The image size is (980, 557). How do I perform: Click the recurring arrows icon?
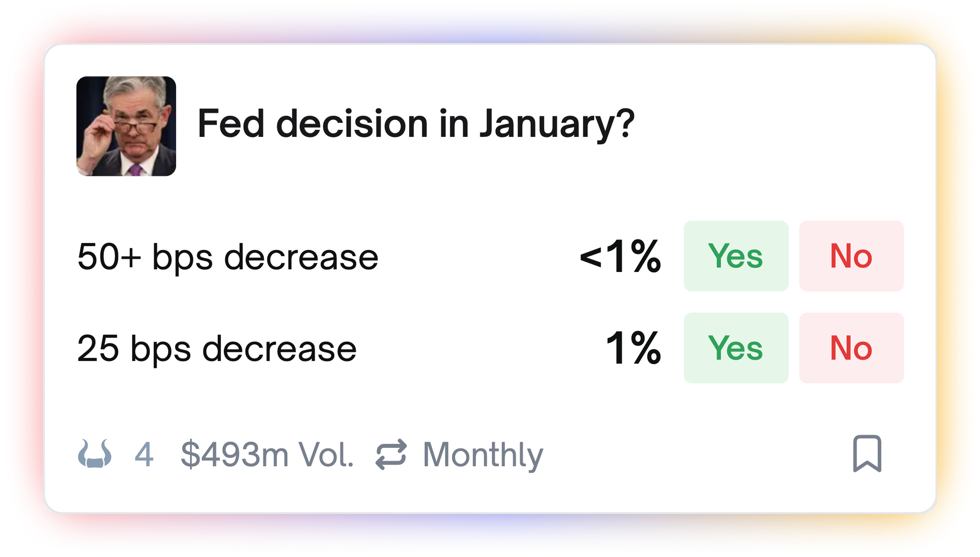tap(391, 454)
